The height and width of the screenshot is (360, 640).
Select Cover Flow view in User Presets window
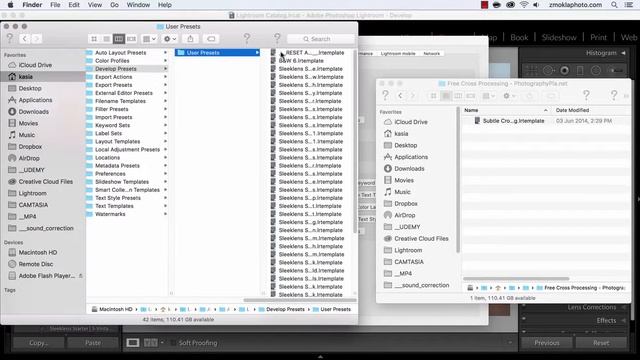(x=131, y=39)
